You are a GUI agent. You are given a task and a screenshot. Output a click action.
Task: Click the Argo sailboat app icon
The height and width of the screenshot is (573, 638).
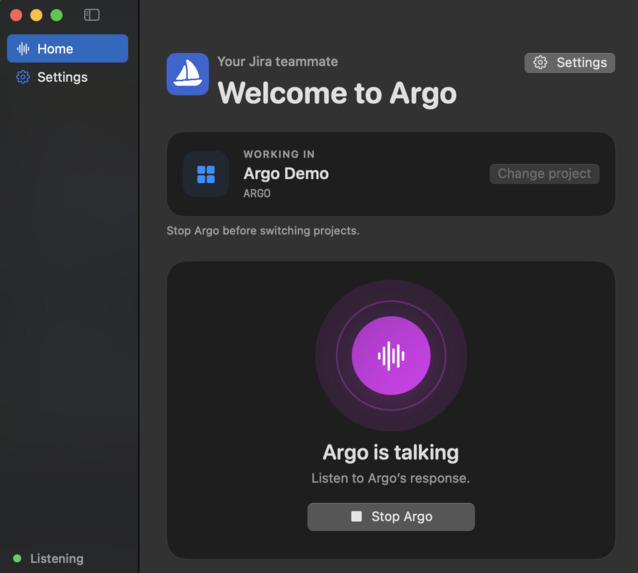point(188,74)
